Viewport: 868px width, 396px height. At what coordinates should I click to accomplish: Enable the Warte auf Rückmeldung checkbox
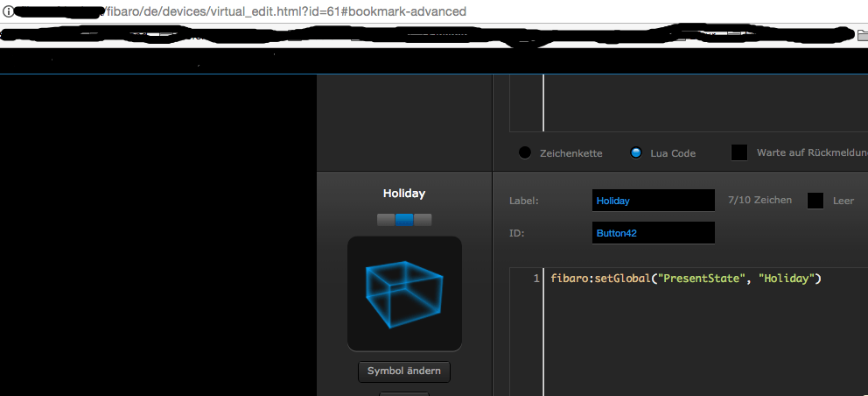point(739,152)
